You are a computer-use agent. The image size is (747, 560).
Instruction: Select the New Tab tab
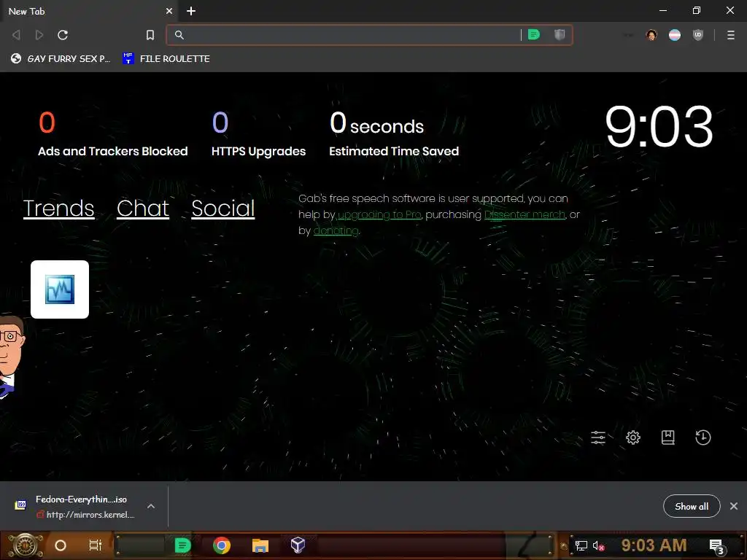click(x=88, y=11)
